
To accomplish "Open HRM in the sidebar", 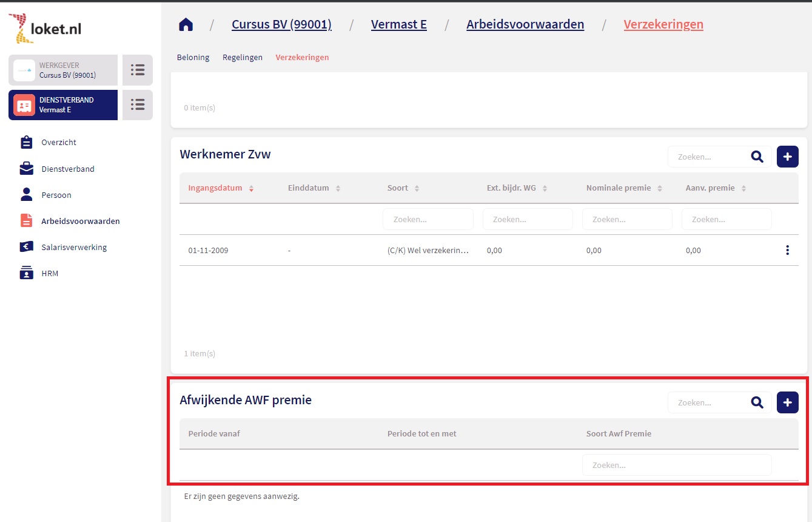I will click(50, 273).
